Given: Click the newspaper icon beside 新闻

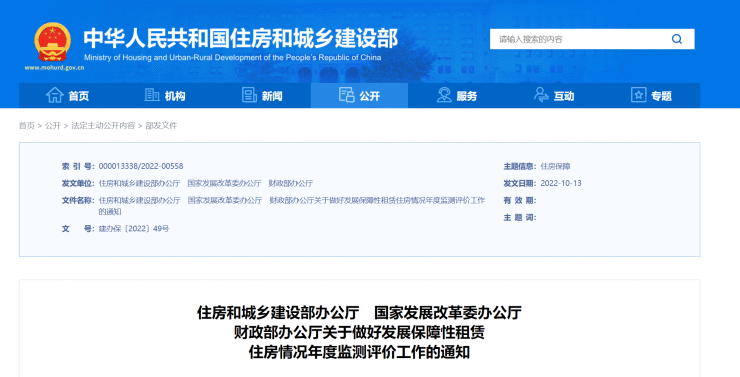Looking at the screenshot, I should pos(249,95).
